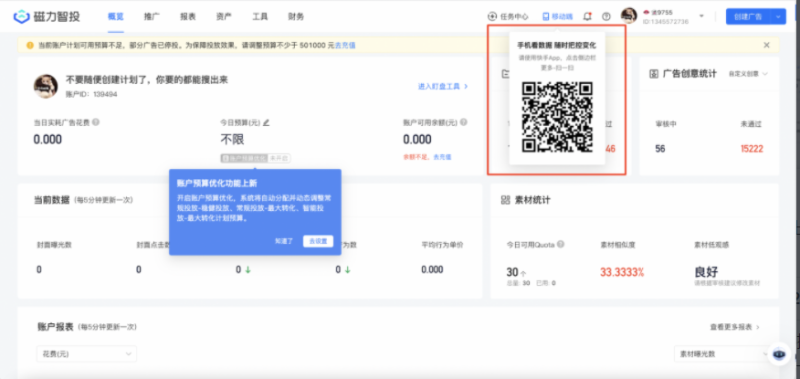
Task: Click the 广告创意统计 panel icon
Action: point(654,74)
